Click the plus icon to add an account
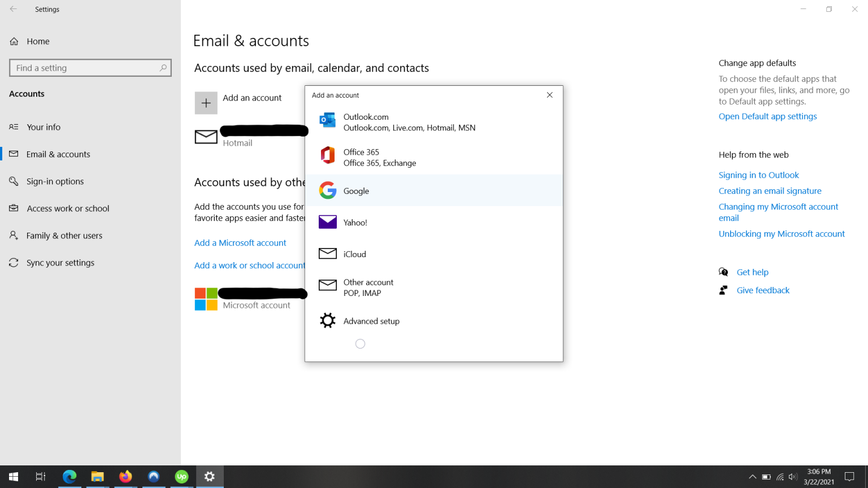The image size is (868, 488). click(206, 103)
